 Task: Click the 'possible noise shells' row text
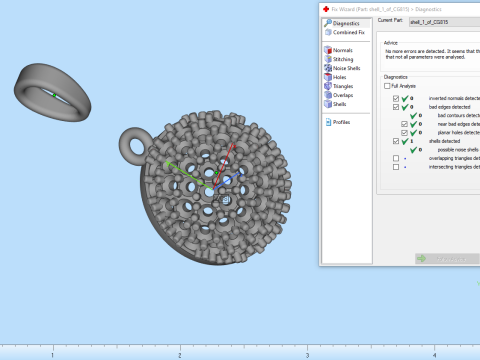coord(458,150)
